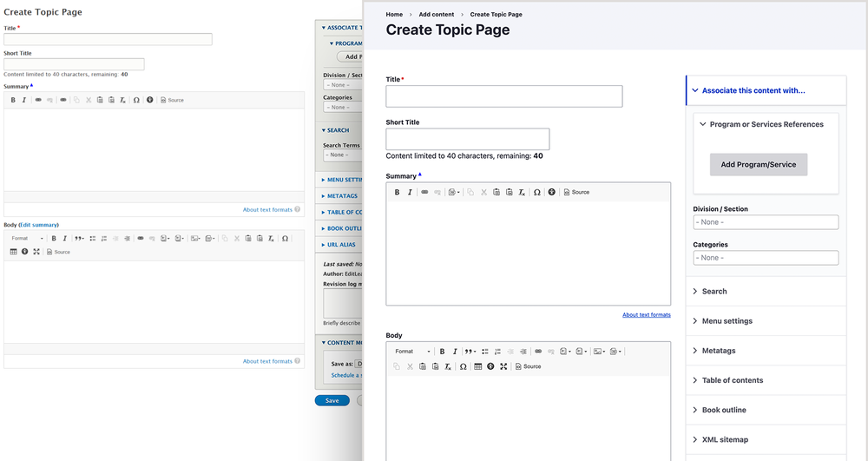Insert numbered list in right form Body
The height and width of the screenshot is (461, 868).
[497, 352]
